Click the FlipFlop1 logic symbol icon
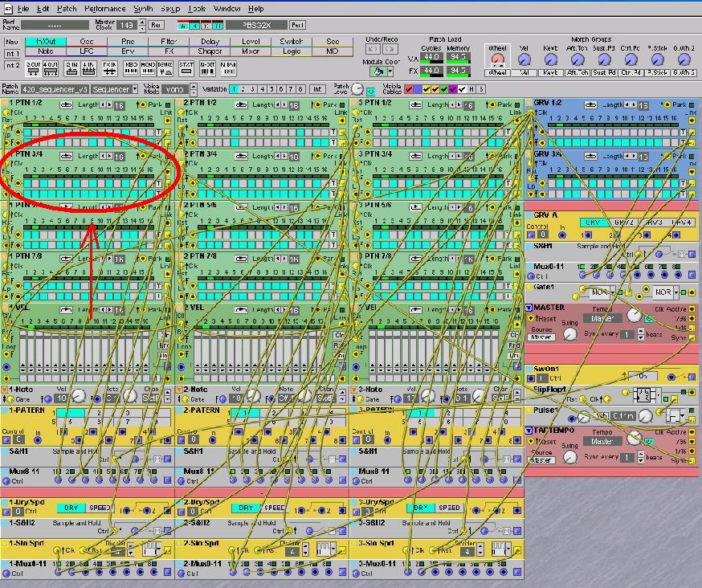This screenshot has width=702, height=588. tap(643, 394)
